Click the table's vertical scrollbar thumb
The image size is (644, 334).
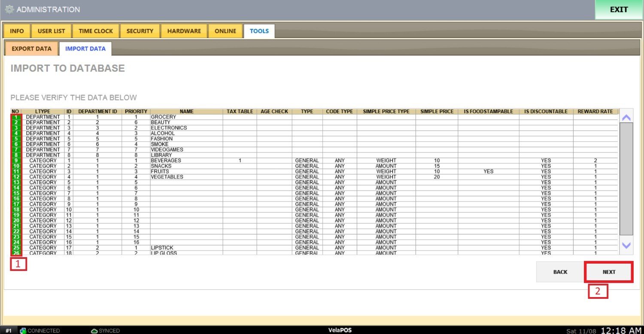pyautogui.click(x=626, y=178)
